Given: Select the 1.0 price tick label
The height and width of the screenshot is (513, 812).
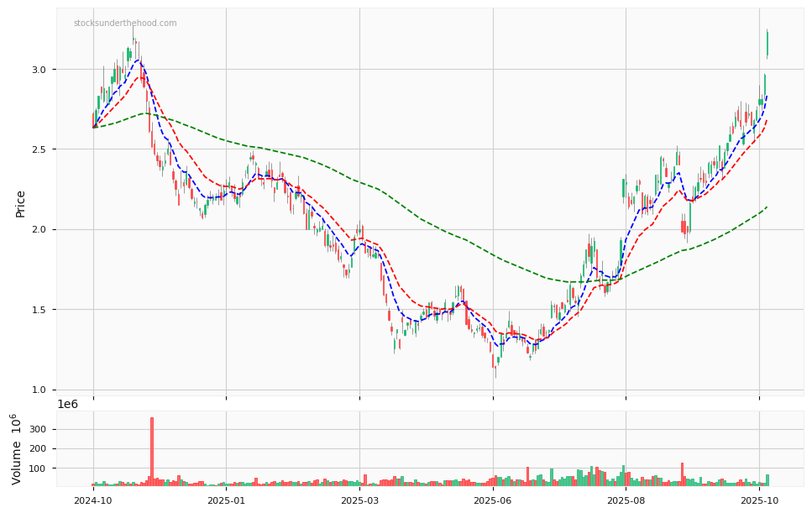Looking at the screenshot, I should 39,390.
